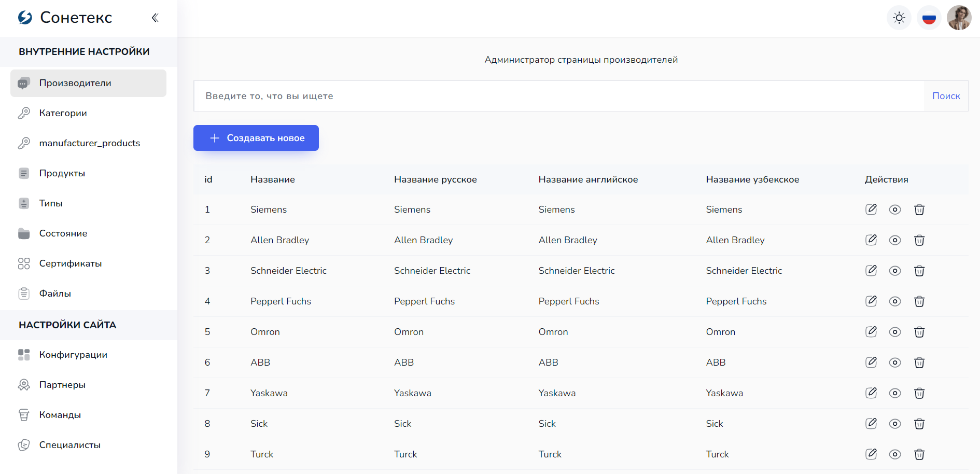The image size is (980, 474).
Task: Delete the Allen Bradley row
Action: [x=919, y=240]
